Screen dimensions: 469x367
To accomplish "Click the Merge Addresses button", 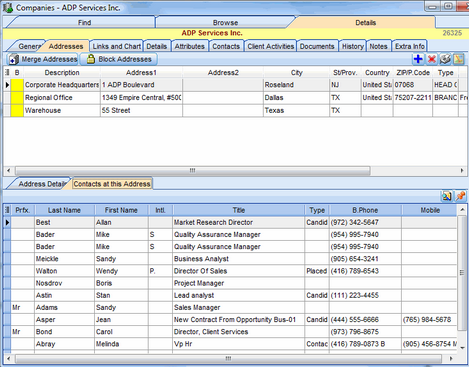I will (43, 59).
